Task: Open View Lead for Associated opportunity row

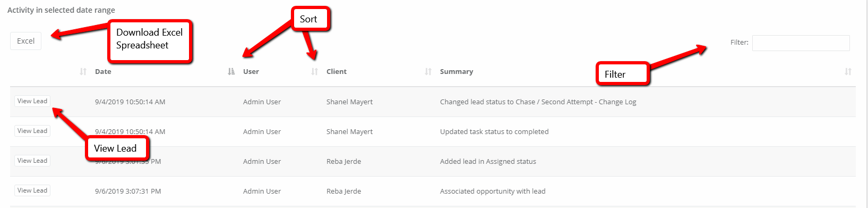Action: [x=32, y=190]
